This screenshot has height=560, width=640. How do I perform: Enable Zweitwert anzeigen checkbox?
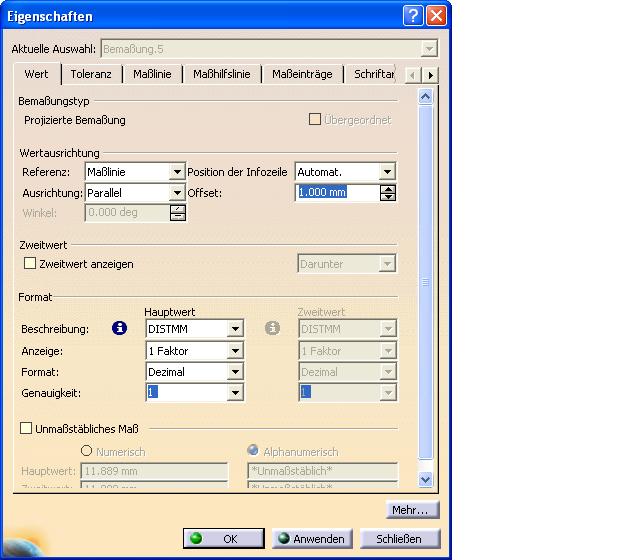30,263
